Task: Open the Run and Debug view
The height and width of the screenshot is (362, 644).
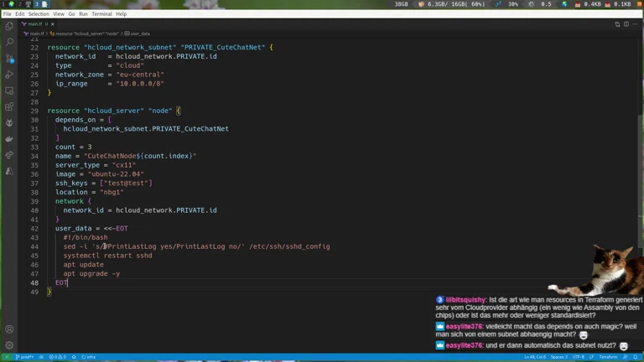Action: pyautogui.click(x=9, y=75)
